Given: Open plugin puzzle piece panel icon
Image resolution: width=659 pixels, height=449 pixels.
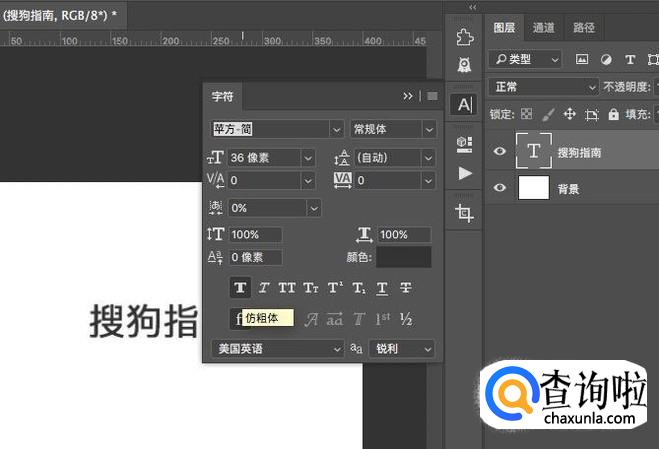Looking at the screenshot, I should pos(464,37).
